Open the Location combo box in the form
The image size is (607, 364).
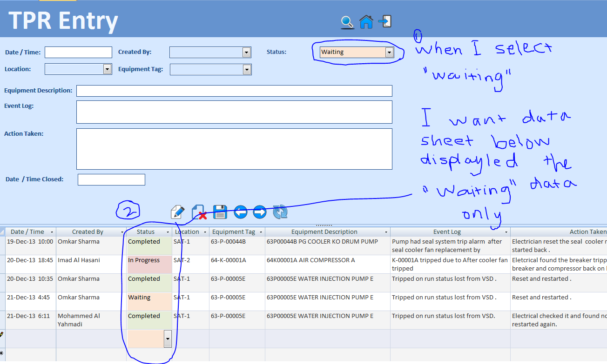point(107,69)
